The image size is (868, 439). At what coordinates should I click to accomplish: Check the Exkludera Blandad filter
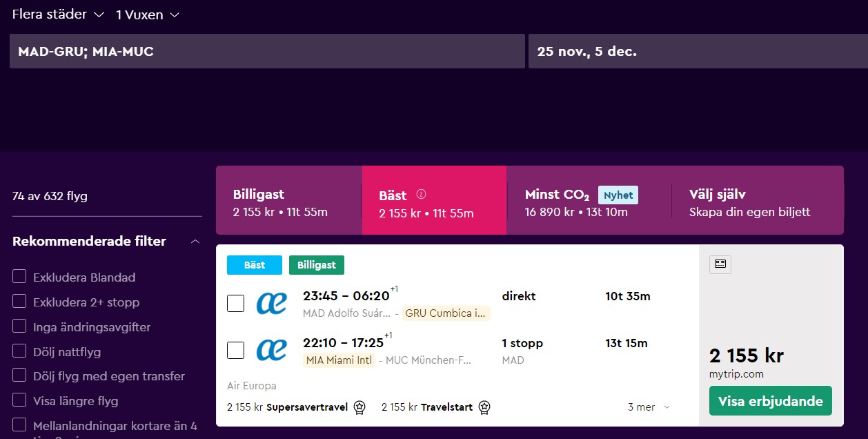(19, 277)
